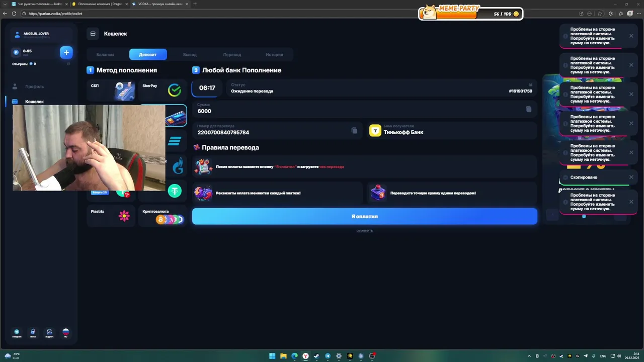Open File Explorer from taskbar
644x362 pixels.
(x=283, y=356)
